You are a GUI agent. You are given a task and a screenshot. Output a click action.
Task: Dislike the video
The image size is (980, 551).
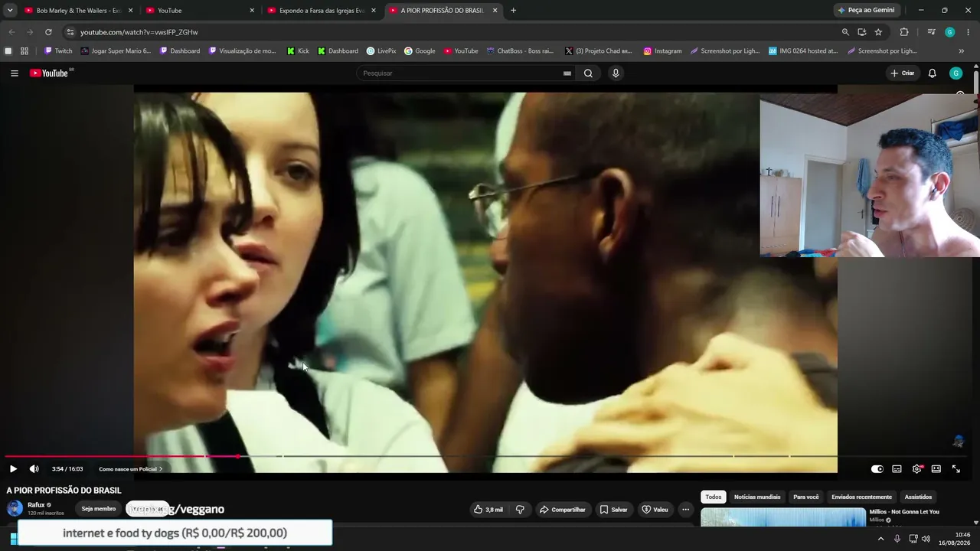coord(520,510)
